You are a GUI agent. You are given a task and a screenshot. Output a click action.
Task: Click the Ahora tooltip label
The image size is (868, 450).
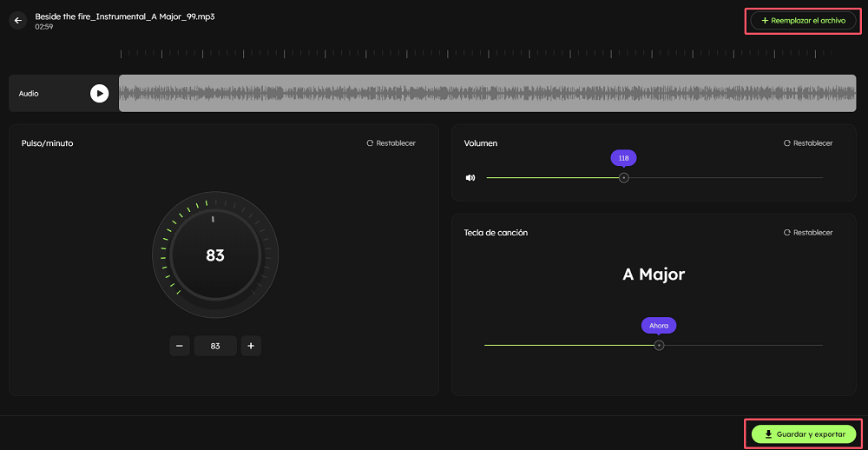(659, 325)
